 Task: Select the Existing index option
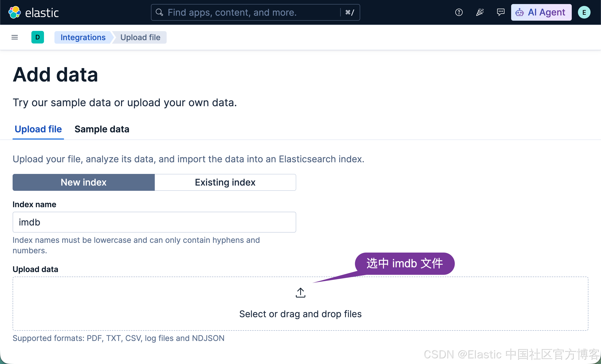coord(225,182)
